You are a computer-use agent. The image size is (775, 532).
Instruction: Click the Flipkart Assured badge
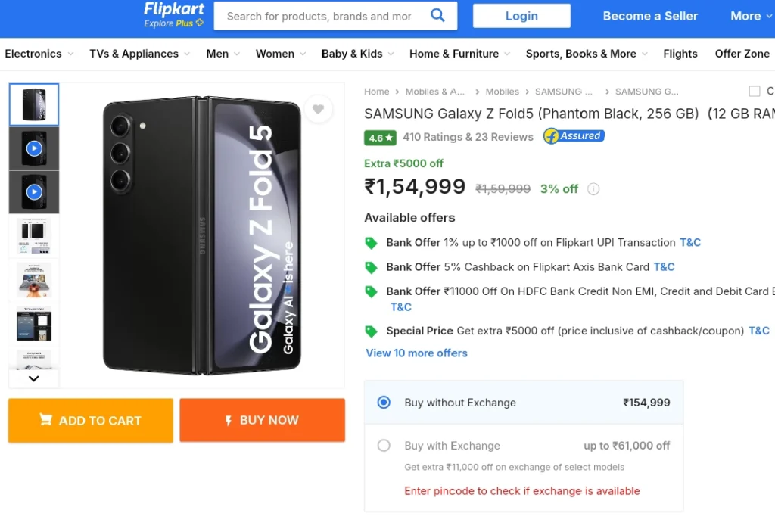coord(574,136)
